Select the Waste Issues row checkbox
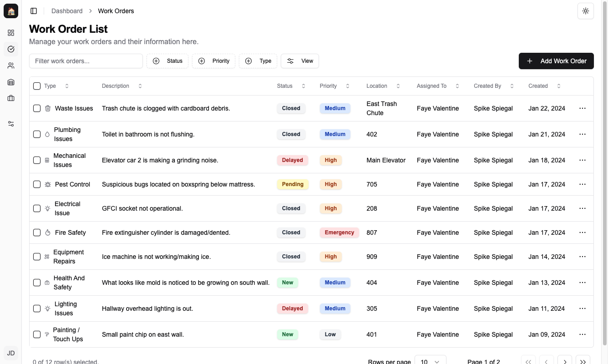 [x=37, y=108]
